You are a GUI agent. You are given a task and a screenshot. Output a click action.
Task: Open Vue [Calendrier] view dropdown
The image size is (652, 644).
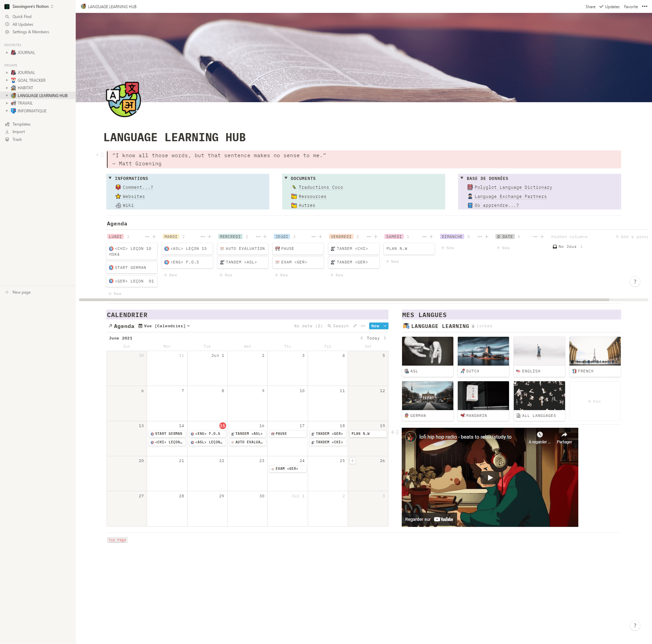click(x=164, y=326)
